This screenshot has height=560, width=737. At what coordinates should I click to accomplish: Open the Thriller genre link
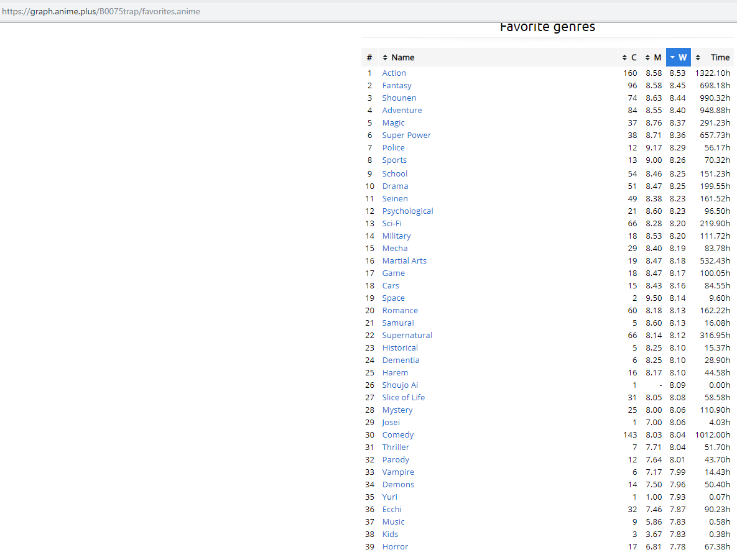[x=396, y=448]
